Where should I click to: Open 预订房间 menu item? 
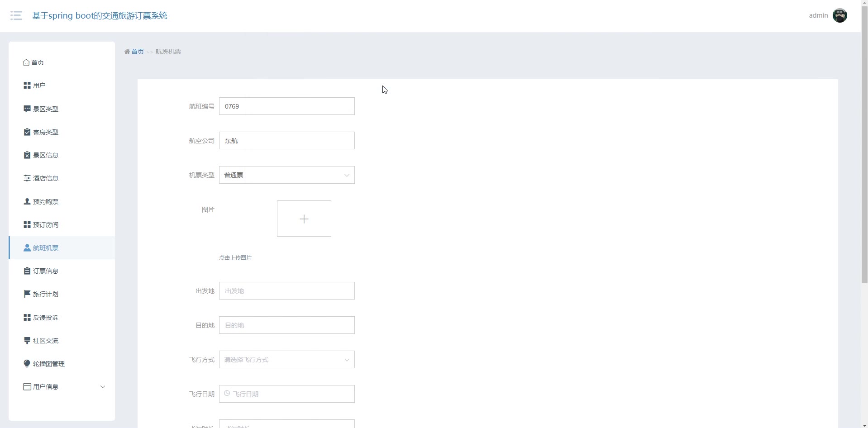pyautogui.click(x=62, y=224)
